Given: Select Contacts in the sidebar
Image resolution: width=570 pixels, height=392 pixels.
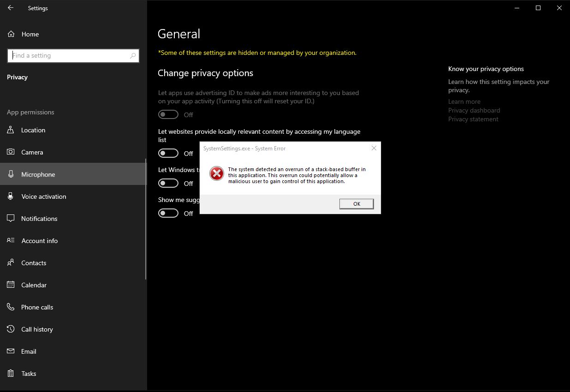Looking at the screenshot, I should click(x=73, y=263).
